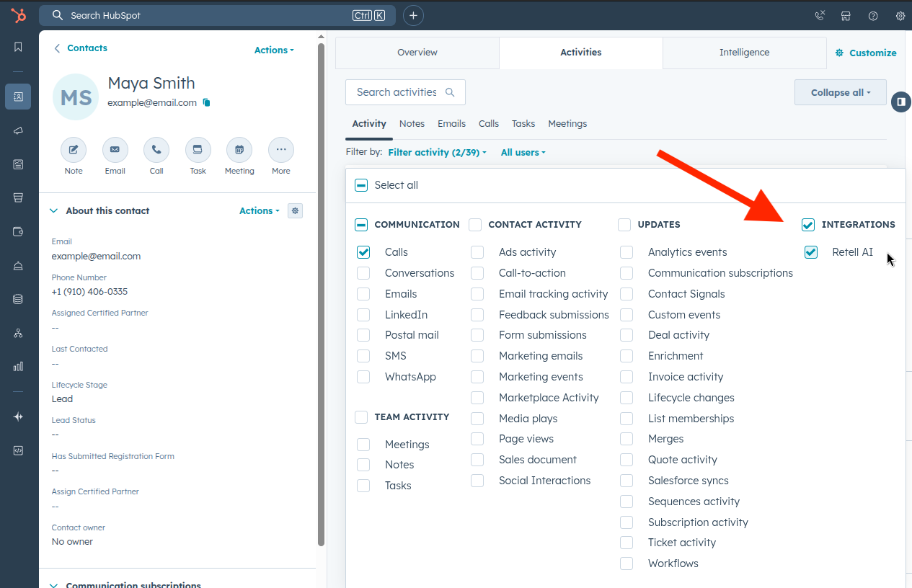
Task: Expand the Communication subscriptions section
Action: pos(53,584)
